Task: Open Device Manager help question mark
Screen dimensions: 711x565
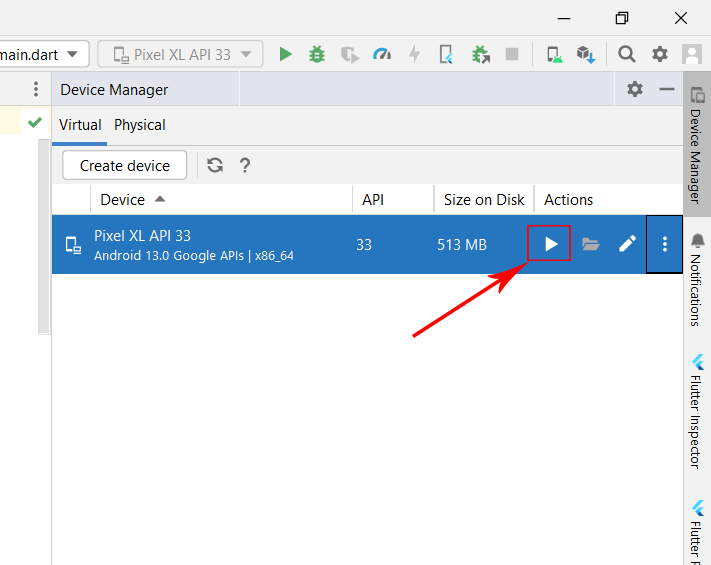Action: [245, 165]
